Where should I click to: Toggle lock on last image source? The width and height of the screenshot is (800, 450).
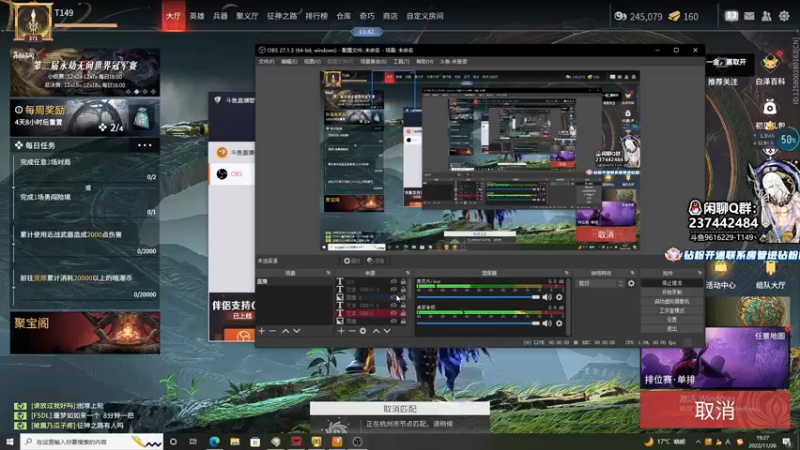(x=403, y=321)
